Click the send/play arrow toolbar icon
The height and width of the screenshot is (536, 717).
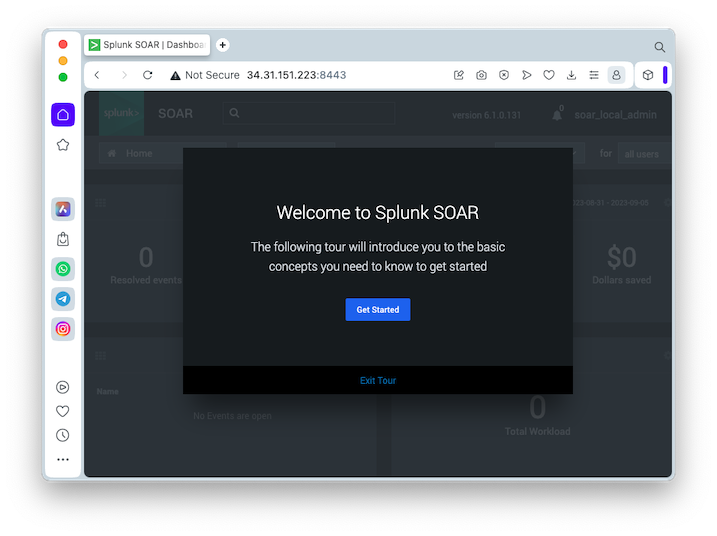pos(526,75)
